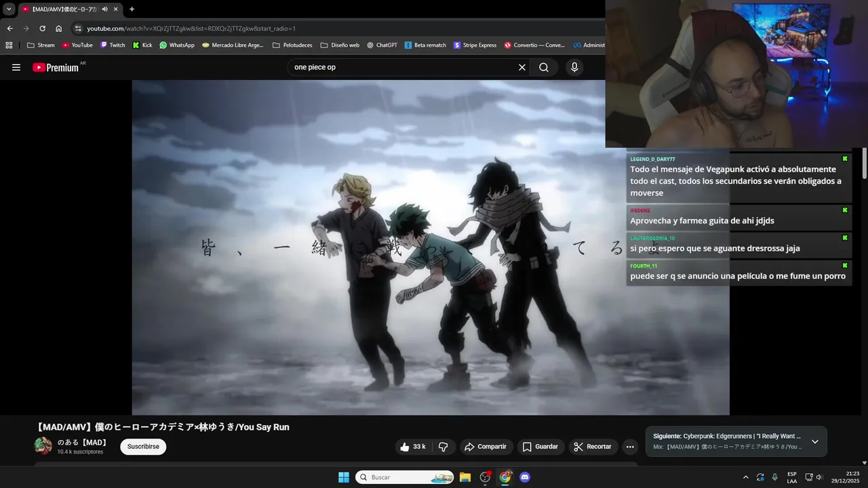The height and width of the screenshot is (488, 868).
Task: Open the のある【MAD】 channel name
Action: pos(83,443)
